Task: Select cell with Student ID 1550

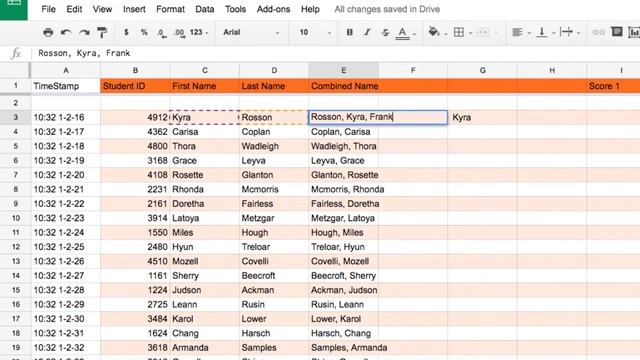Action: pyautogui.click(x=135, y=233)
